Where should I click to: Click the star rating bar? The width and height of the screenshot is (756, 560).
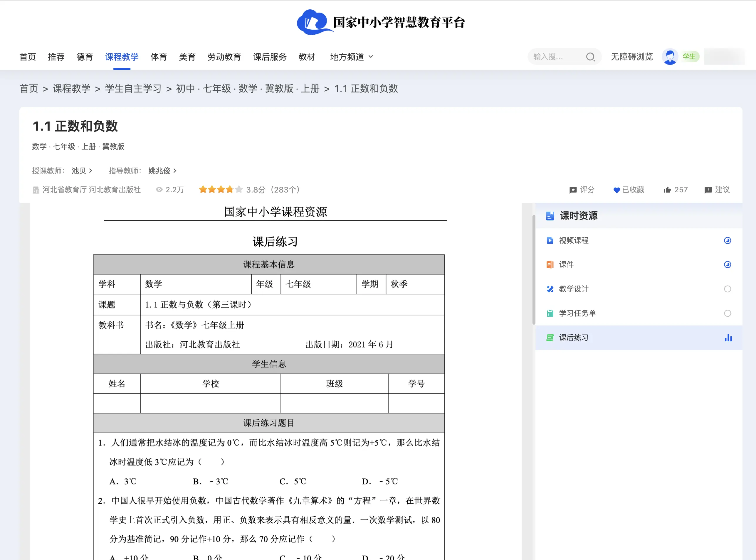tap(221, 190)
